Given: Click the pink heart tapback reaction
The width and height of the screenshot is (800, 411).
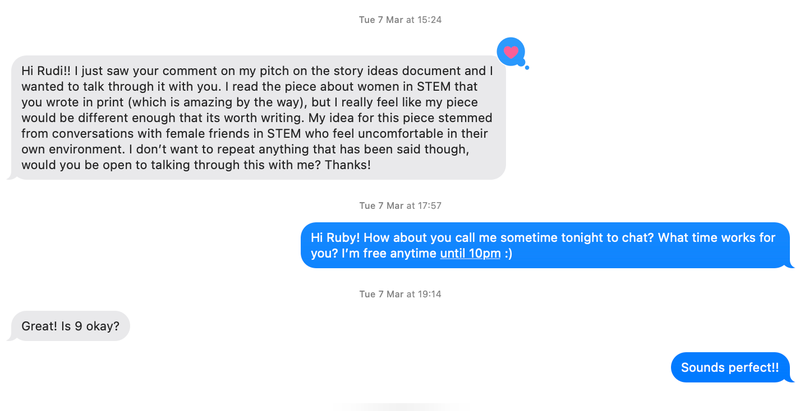Looking at the screenshot, I should pyautogui.click(x=511, y=50).
